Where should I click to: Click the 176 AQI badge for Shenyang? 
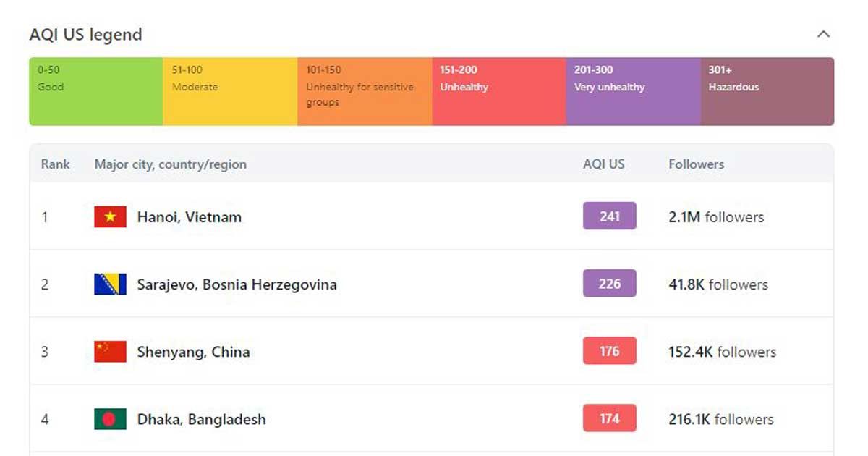(x=610, y=351)
